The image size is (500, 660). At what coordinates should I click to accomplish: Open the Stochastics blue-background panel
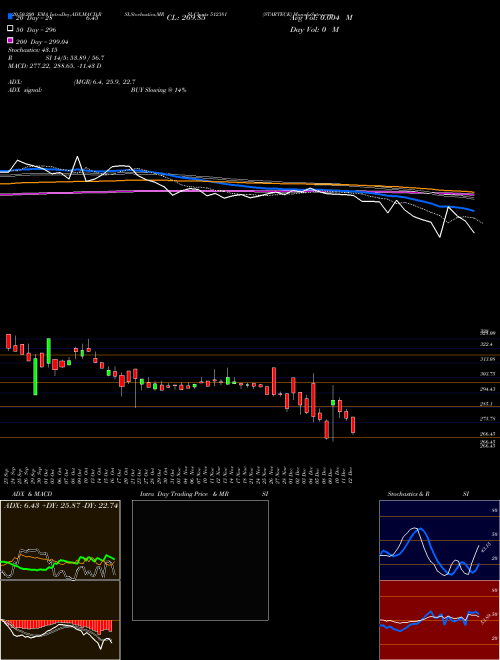pos(439,540)
